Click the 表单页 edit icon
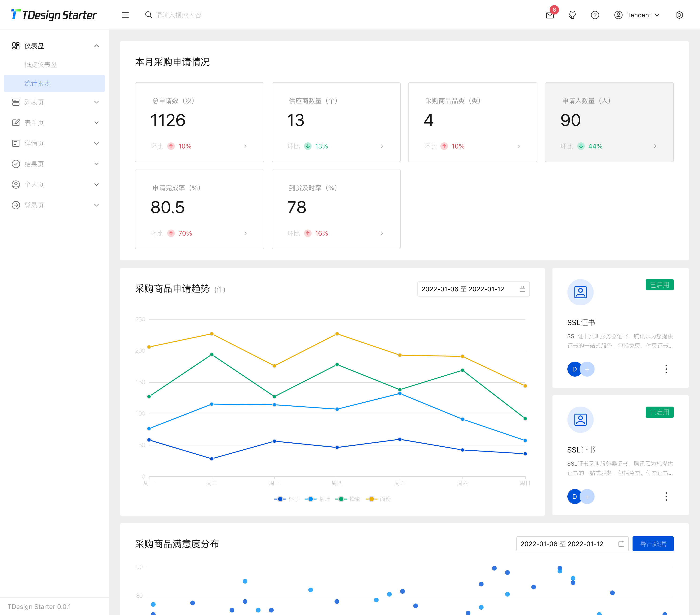Image resolution: width=700 pixels, height=615 pixels. [16, 122]
